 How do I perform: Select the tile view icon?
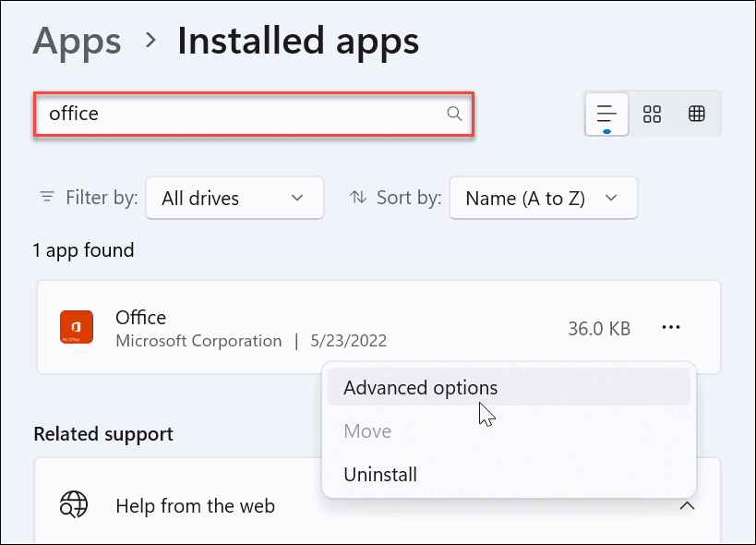[x=652, y=114]
